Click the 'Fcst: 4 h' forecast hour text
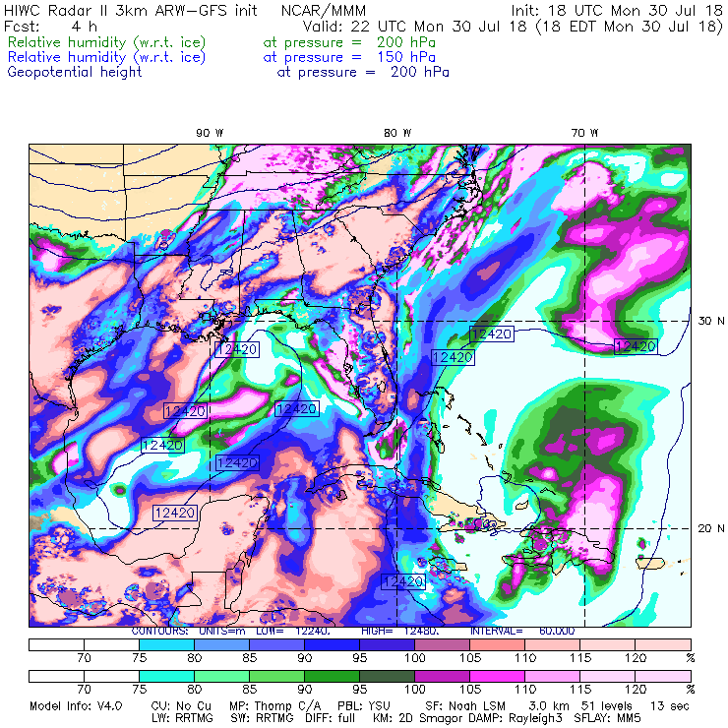The width and height of the screenshot is (728, 728). coord(50,26)
